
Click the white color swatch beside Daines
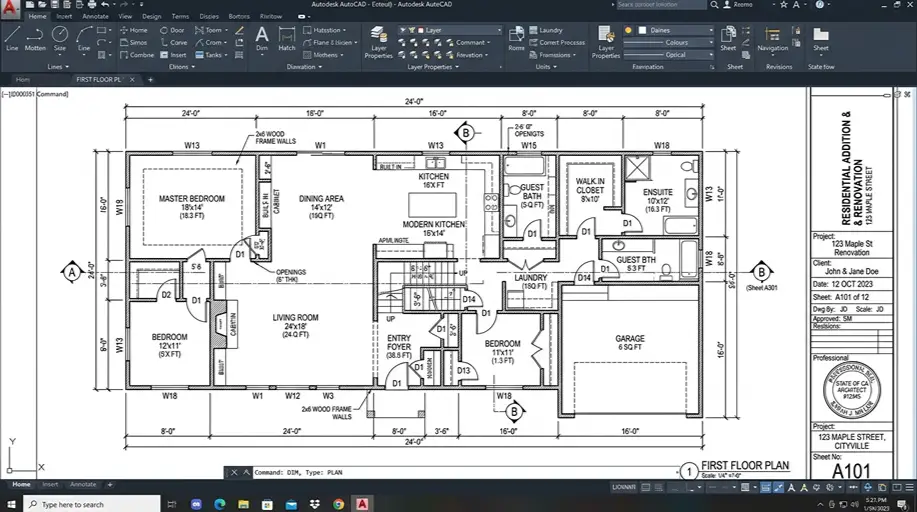coord(642,30)
